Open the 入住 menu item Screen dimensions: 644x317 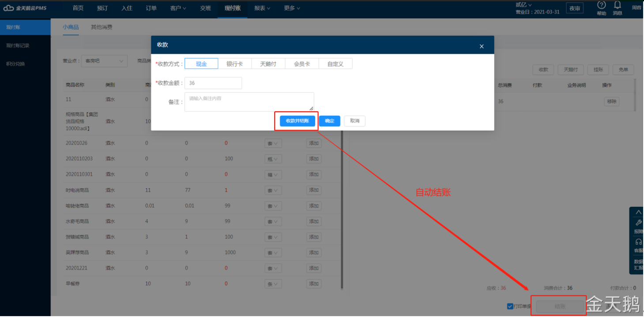click(127, 8)
